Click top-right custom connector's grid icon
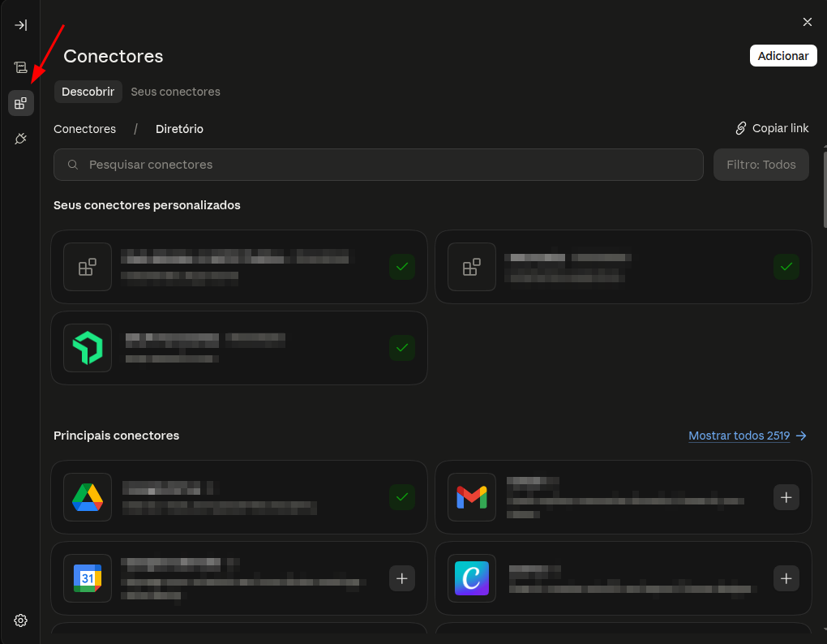 [x=472, y=267]
